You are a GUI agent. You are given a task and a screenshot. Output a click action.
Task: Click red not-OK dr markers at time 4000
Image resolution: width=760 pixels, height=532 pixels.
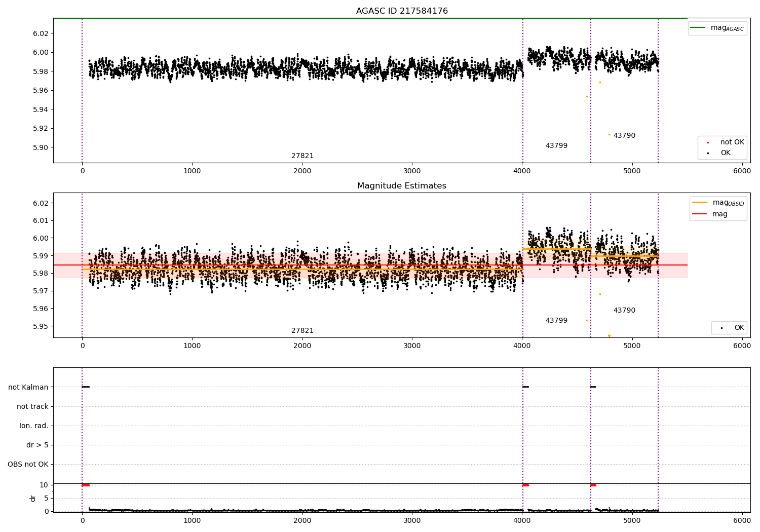526,485
